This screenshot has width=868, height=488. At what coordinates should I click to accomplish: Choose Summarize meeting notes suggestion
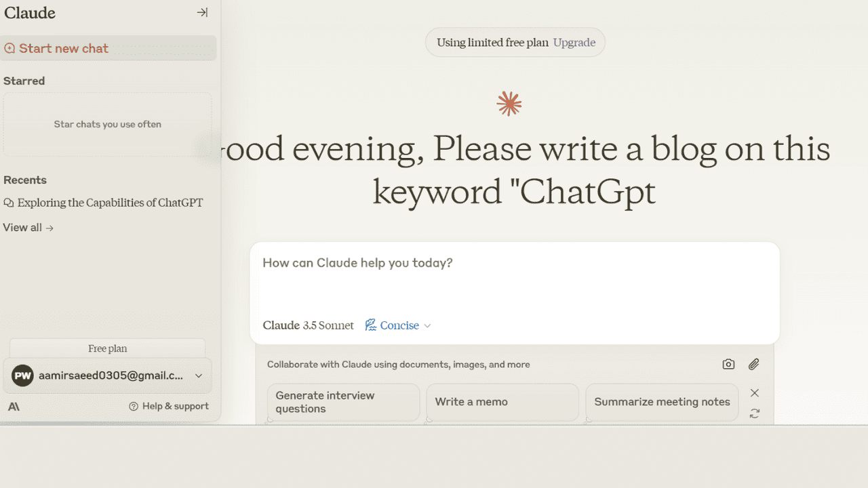662,402
